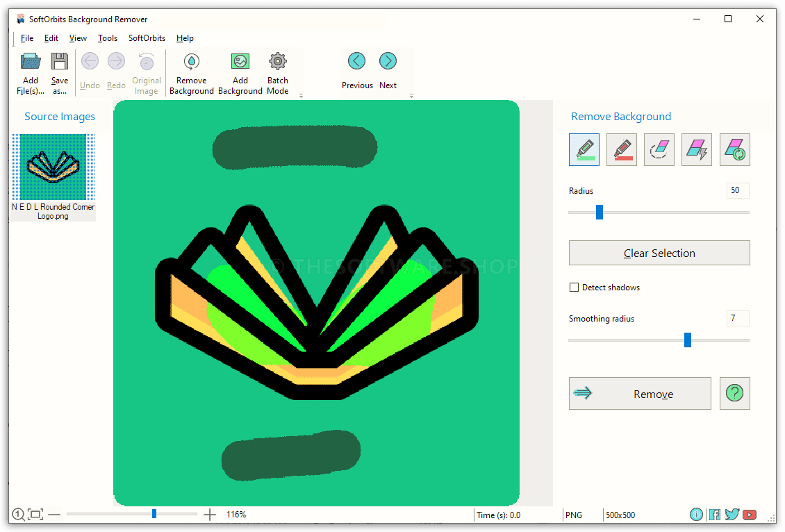Open the Facebook link icon
This screenshot has width=785, height=532.
[x=714, y=515]
